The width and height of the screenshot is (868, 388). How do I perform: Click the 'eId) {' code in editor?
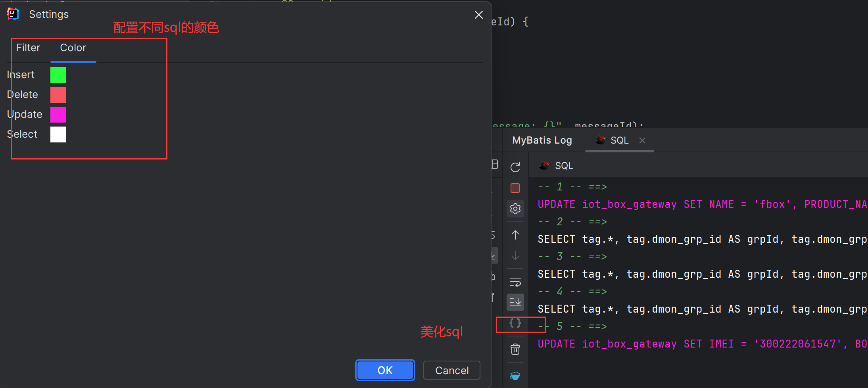510,21
